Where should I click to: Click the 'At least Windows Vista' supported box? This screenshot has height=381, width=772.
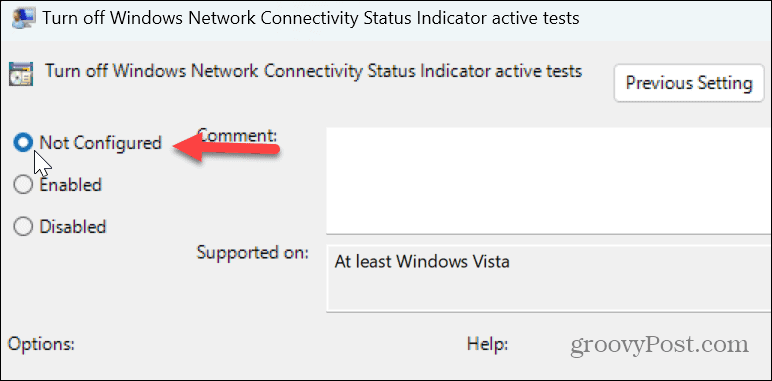548,279
